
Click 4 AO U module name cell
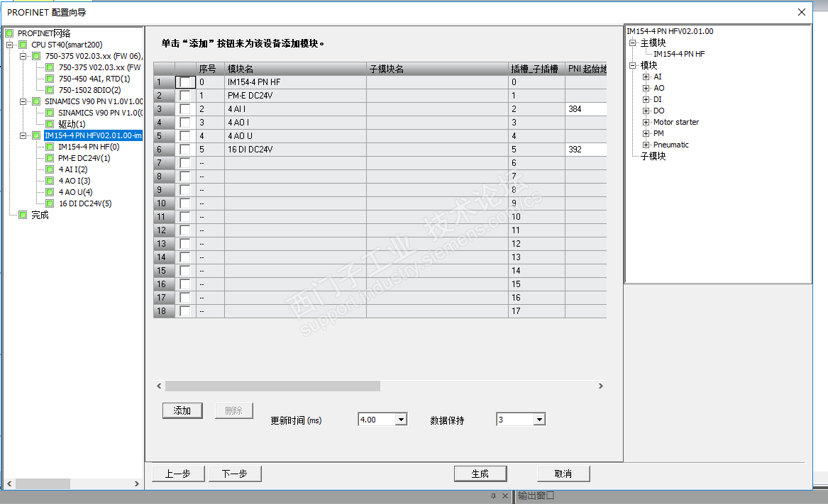click(295, 136)
